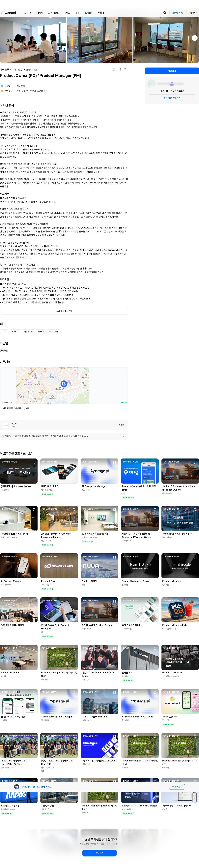Screen dimensions: 199x868
Task: Expand the content disclaimer notice chevron
Action: pos(123,436)
